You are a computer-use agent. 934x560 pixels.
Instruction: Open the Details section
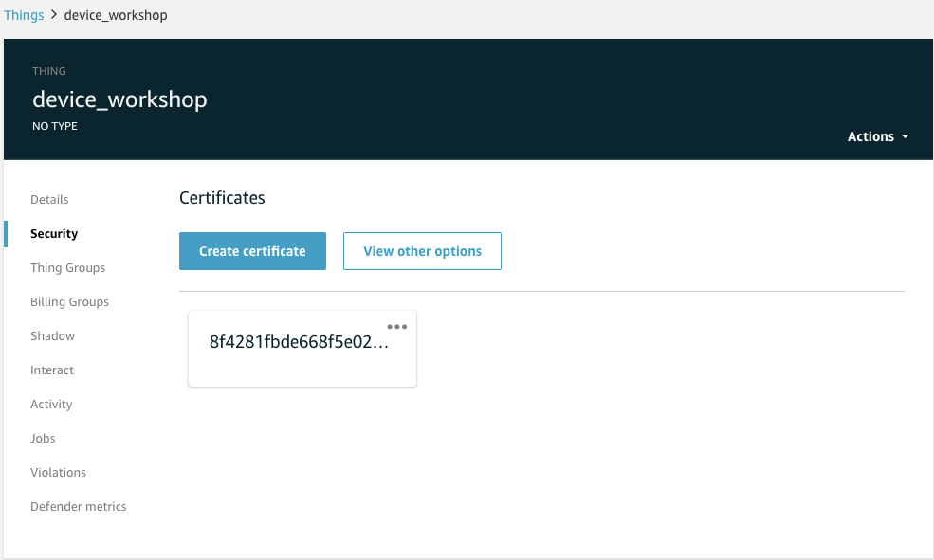[49, 199]
